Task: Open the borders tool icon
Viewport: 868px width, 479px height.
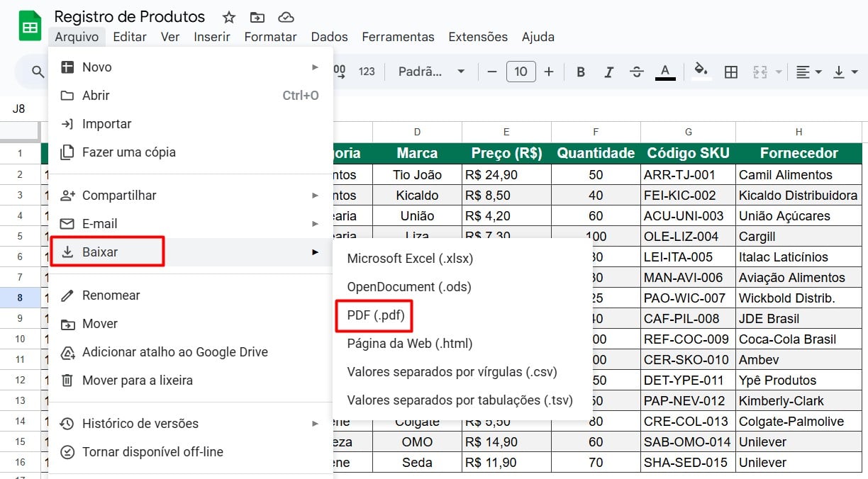Action: (x=731, y=72)
